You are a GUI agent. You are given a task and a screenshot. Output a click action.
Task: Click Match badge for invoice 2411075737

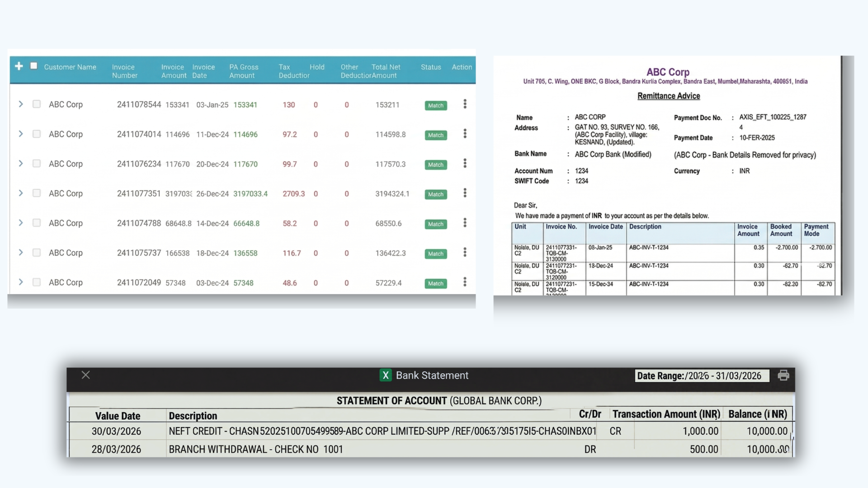pos(435,254)
